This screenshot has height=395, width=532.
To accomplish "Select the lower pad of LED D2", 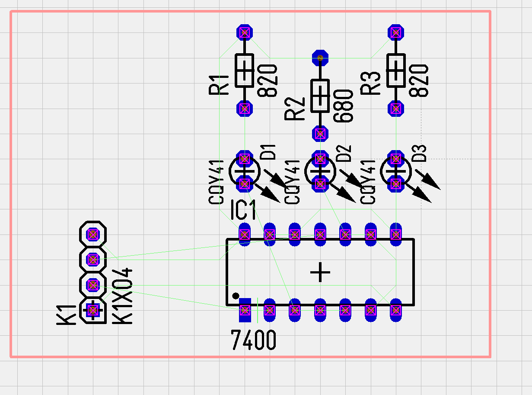I will [320, 184].
